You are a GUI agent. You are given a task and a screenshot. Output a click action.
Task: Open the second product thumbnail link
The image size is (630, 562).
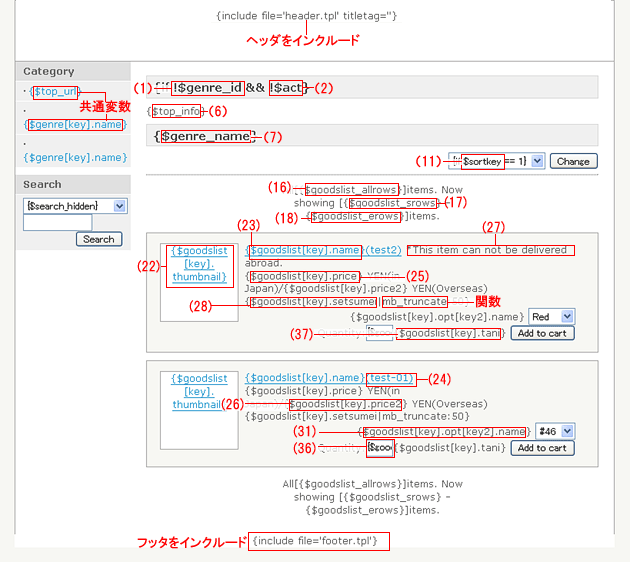[x=199, y=392]
